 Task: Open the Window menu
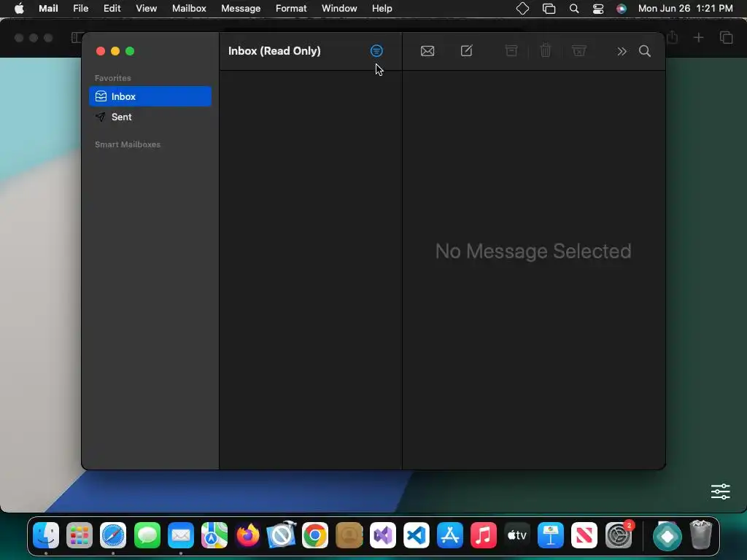tap(339, 8)
